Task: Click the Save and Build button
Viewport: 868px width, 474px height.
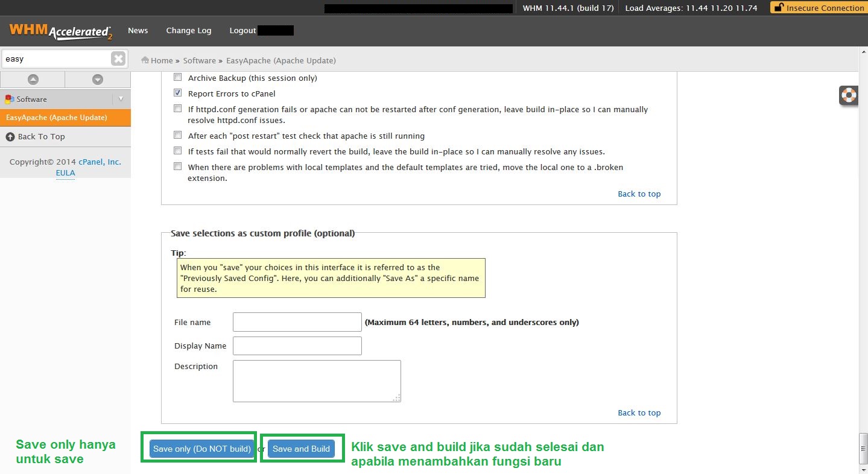Action: point(301,449)
